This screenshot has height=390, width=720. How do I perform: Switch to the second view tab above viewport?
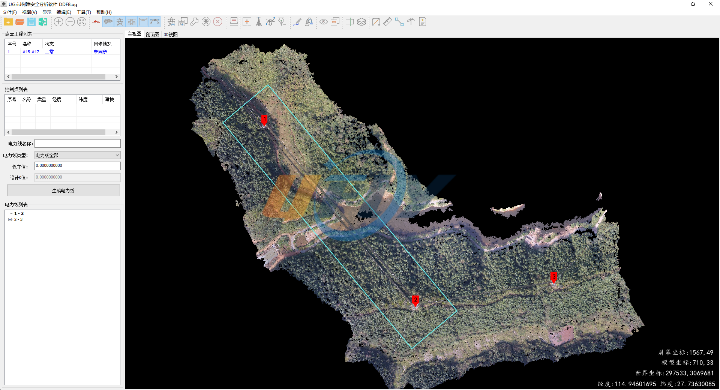coord(152,34)
